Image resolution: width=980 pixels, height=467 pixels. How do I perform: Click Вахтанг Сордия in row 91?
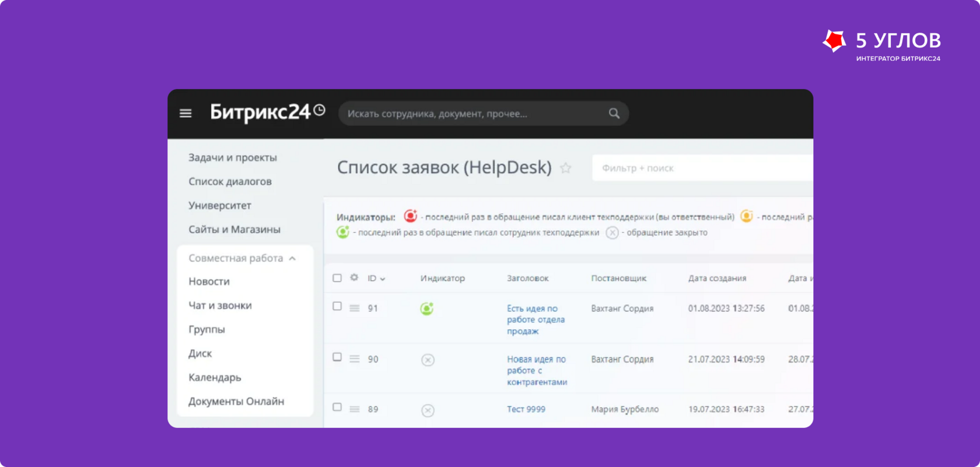622,308
